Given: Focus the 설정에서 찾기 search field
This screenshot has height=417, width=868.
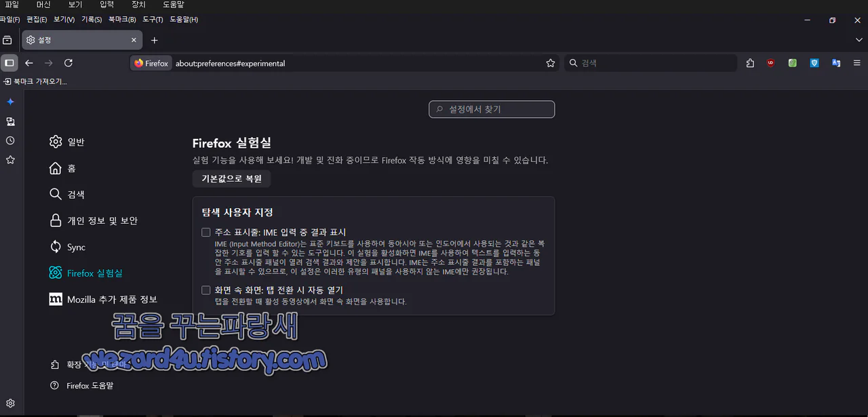Looking at the screenshot, I should click(x=492, y=108).
